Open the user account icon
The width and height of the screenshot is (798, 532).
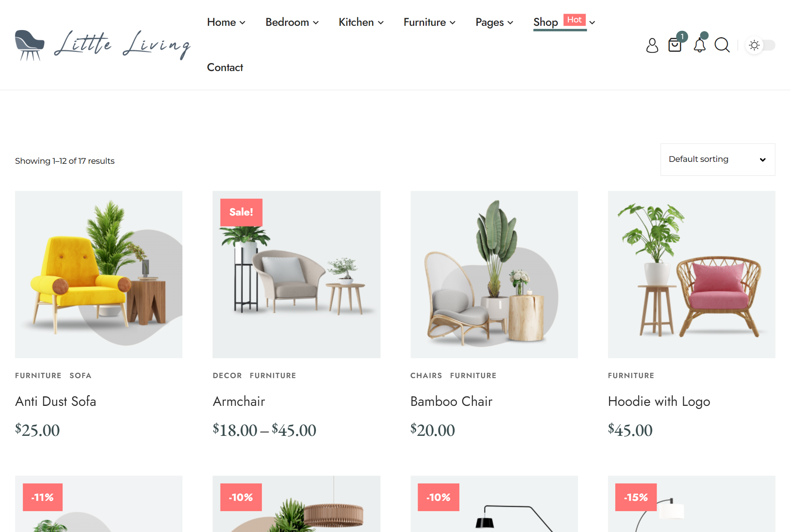click(x=652, y=45)
